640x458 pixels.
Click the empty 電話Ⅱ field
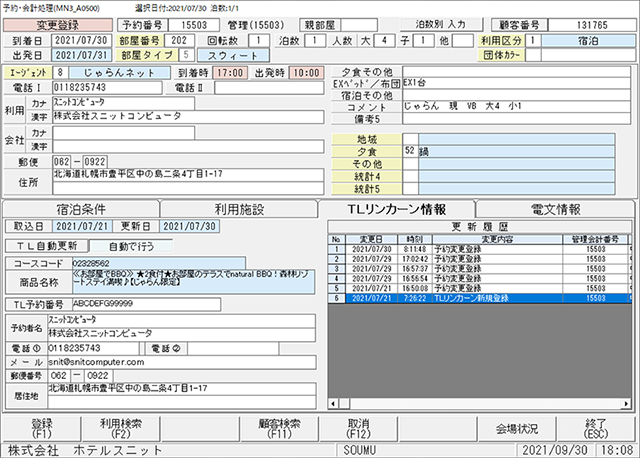click(x=269, y=87)
